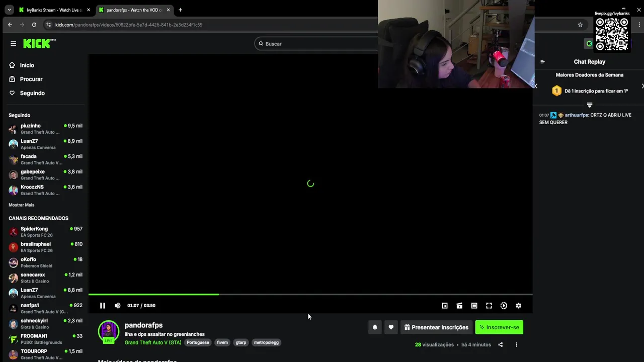Open playback speed control
The height and width of the screenshot is (362, 644).
click(x=504, y=306)
